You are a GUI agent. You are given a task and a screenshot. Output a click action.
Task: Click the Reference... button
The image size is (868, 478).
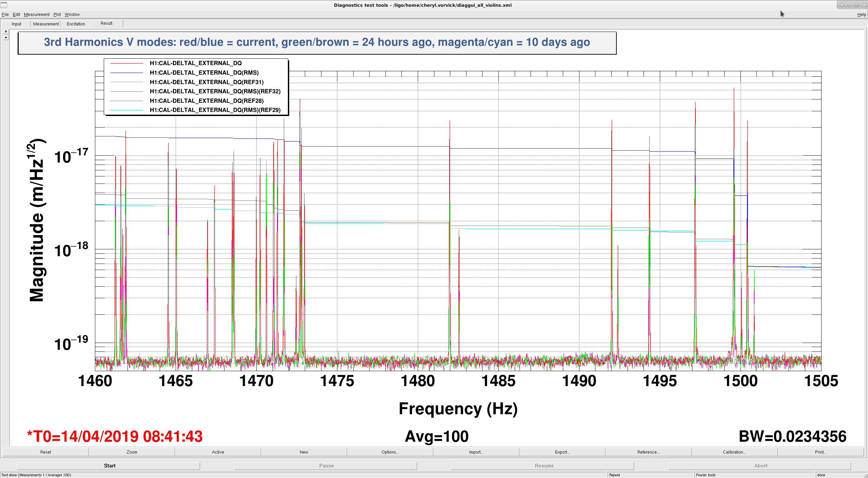pos(648,452)
